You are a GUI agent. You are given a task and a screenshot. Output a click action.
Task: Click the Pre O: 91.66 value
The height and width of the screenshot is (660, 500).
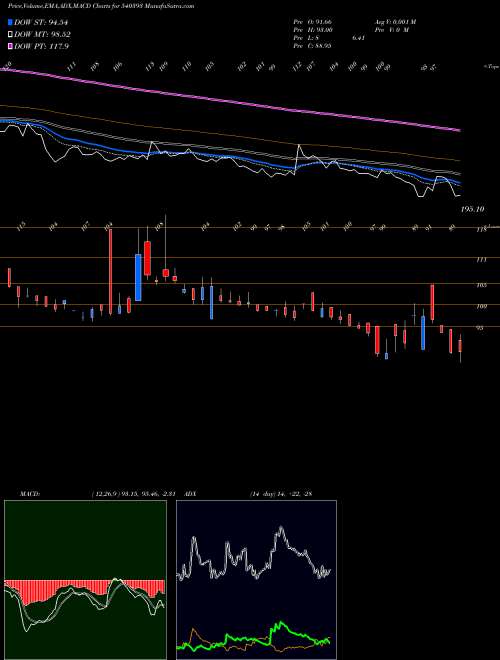(314, 22)
